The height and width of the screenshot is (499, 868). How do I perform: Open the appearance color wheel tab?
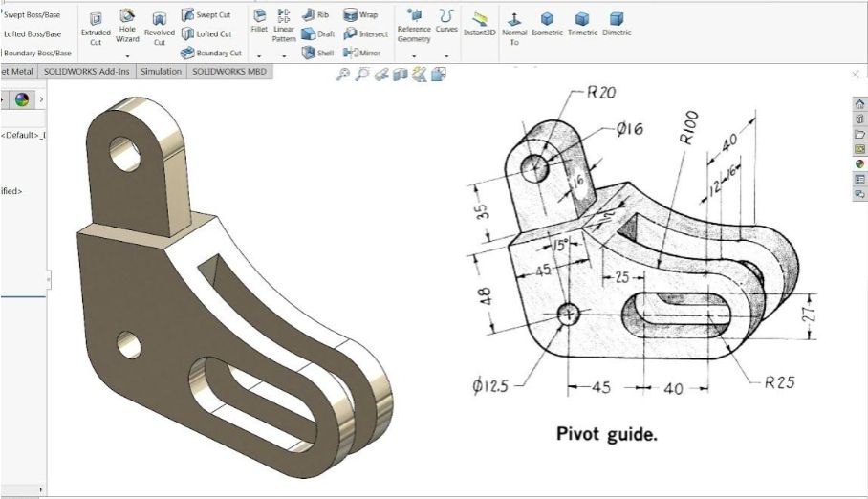pyautogui.click(x=22, y=99)
